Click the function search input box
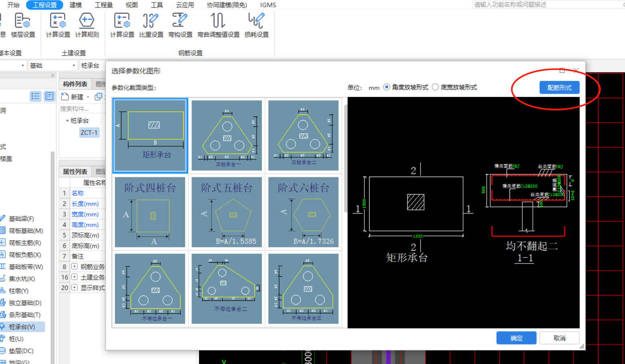This screenshot has width=625, height=364. [x=548, y=5]
